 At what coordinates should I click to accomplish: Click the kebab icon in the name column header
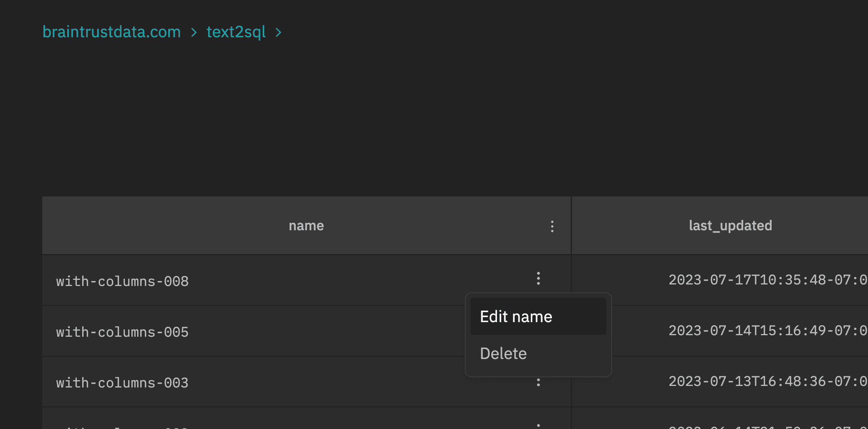point(552,226)
